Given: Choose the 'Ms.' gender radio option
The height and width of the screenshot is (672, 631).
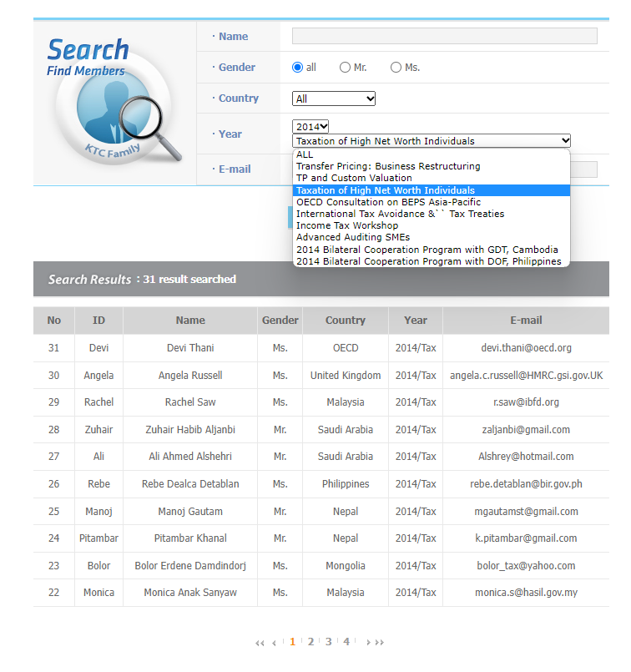Looking at the screenshot, I should (x=396, y=68).
